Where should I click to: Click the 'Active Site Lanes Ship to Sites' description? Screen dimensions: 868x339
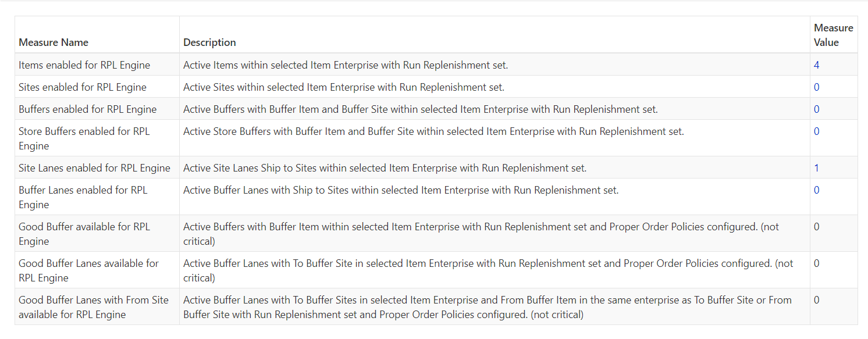tap(385, 168)
